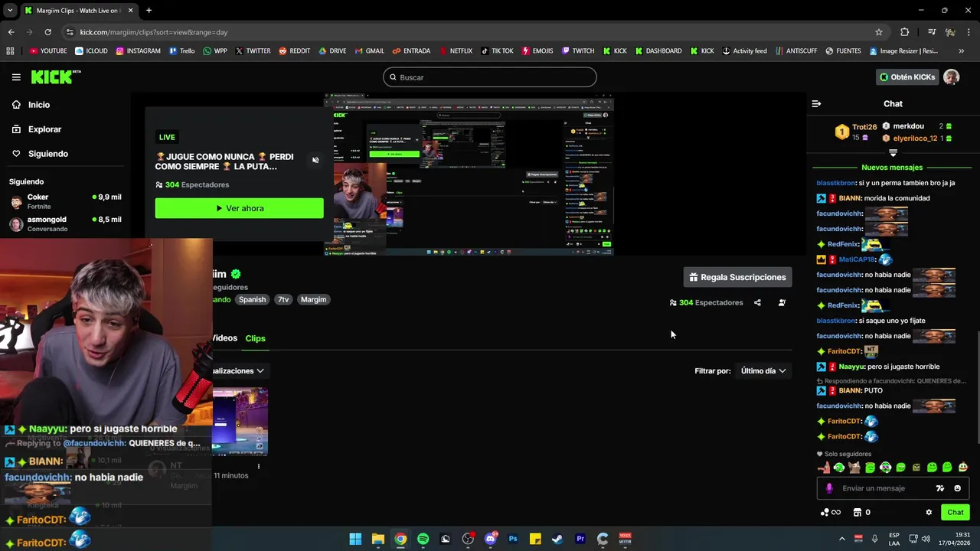Open Chrome extensions puzzle icon
Screen dimensions: 980x551
coord(904,32)
